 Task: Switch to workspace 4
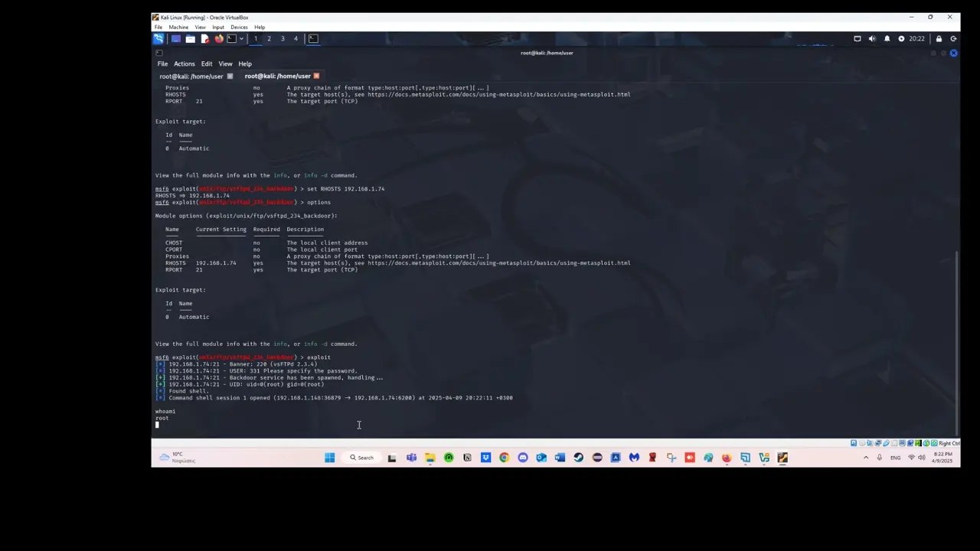[x=296, y=38]
